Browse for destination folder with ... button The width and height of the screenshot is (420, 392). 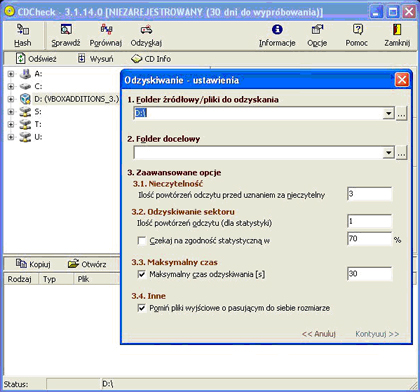402,153
